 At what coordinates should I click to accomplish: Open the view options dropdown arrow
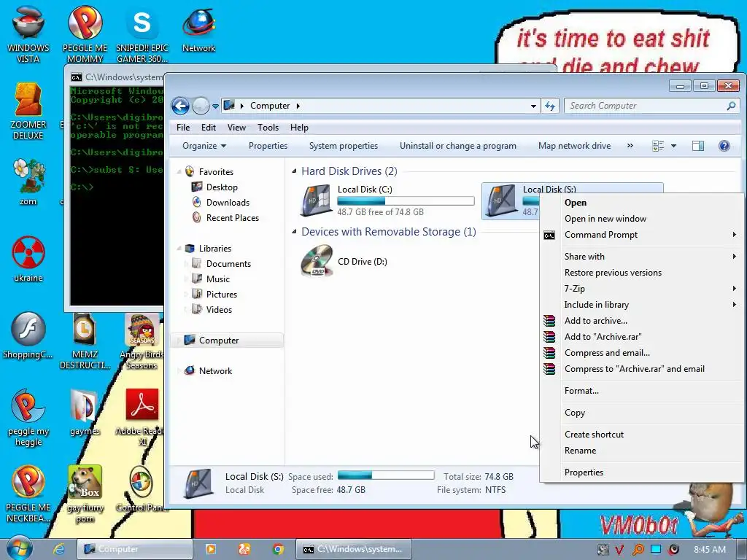click(673, 146)
